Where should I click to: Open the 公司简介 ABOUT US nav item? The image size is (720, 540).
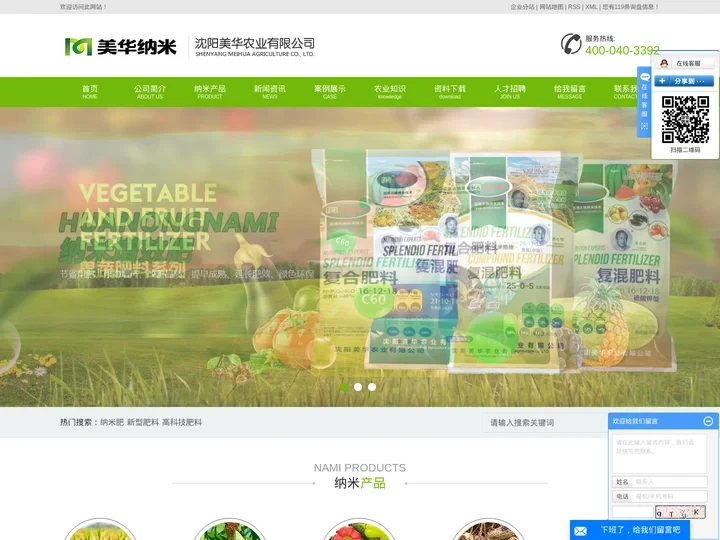pos(150,92)
